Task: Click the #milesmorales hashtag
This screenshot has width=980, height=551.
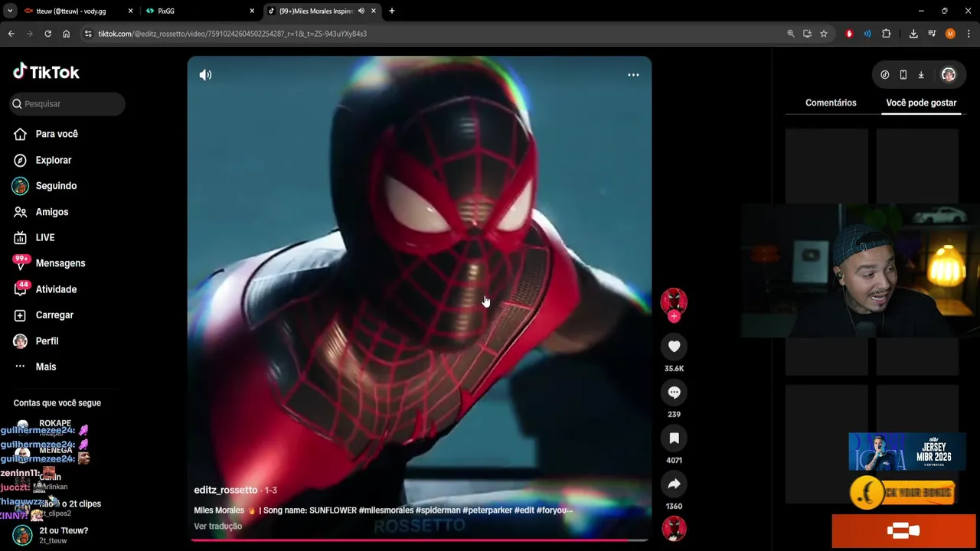Action: click(x=386, y=510)
